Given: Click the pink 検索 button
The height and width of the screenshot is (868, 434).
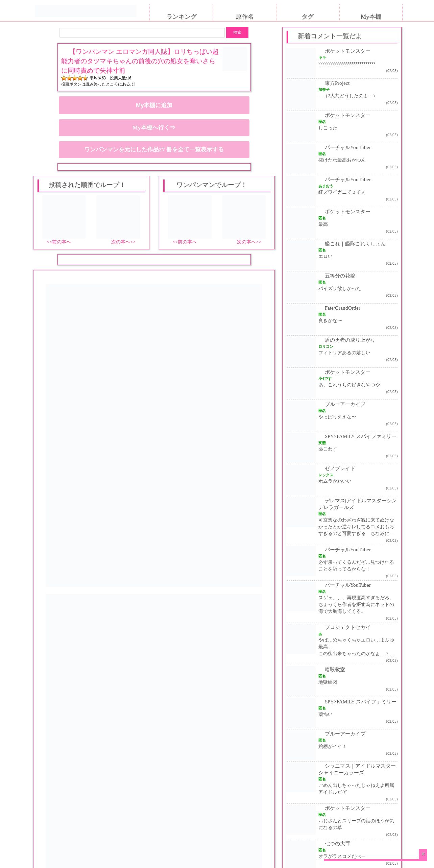Looking at the screenshot, I should [237, 32].
